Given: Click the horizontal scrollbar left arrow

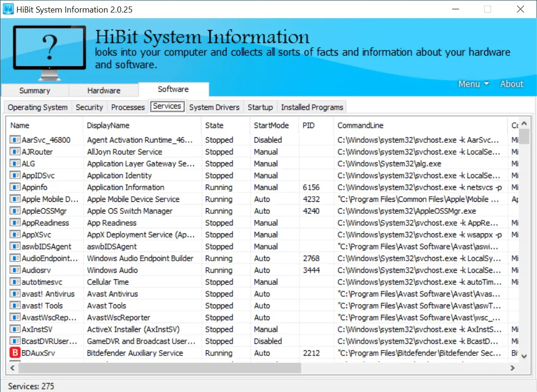Looking at the screenshot, I should tap(13, 368).
